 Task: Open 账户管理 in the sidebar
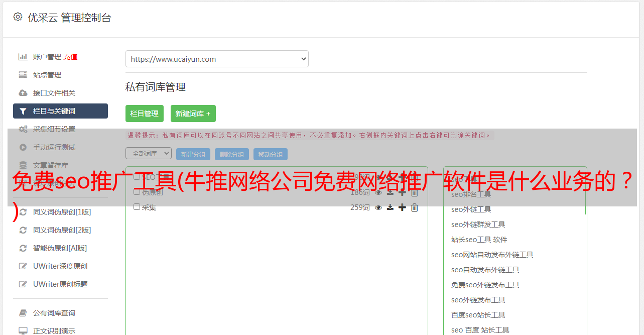pyautogui.click(x=47, y=57)
